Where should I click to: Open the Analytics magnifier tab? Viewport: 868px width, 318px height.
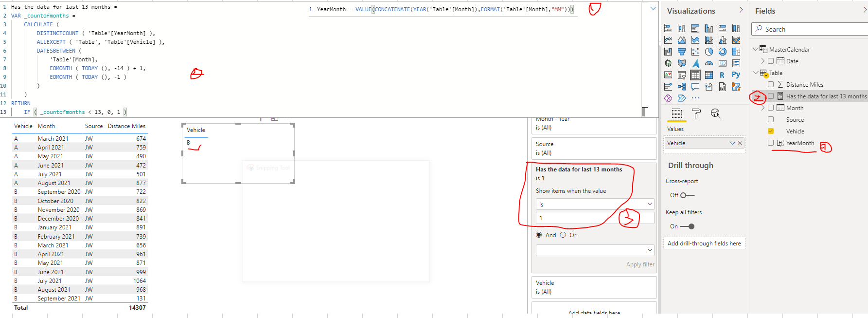[715, 113]
